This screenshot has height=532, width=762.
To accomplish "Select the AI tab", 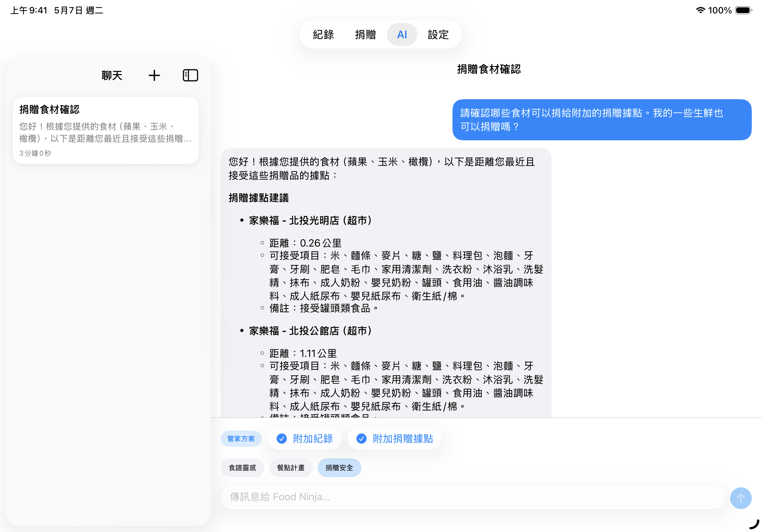I will 402,34.
